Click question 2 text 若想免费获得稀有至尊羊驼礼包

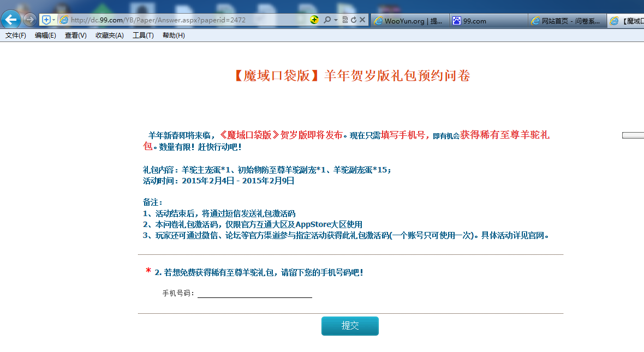click(259, 272)
